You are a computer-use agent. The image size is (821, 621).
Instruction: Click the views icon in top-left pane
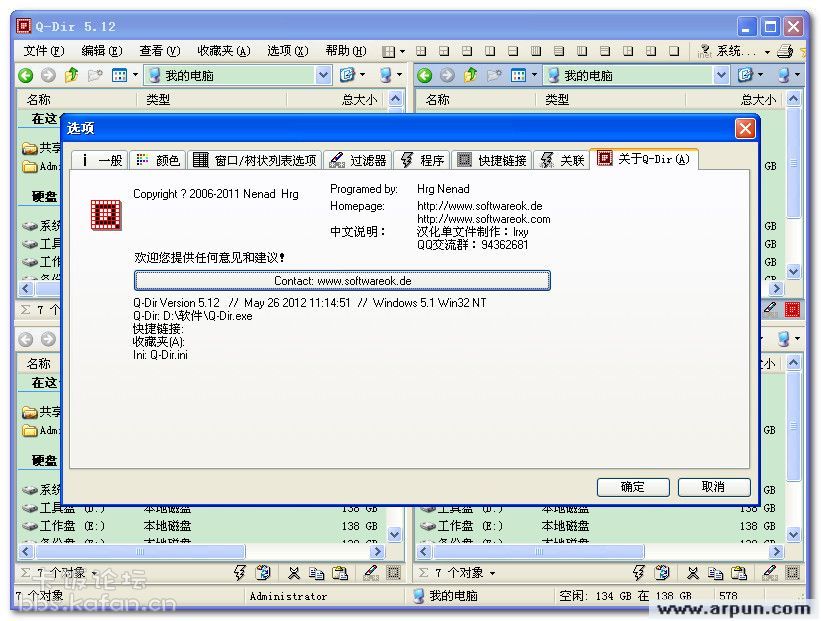(119, 75)
